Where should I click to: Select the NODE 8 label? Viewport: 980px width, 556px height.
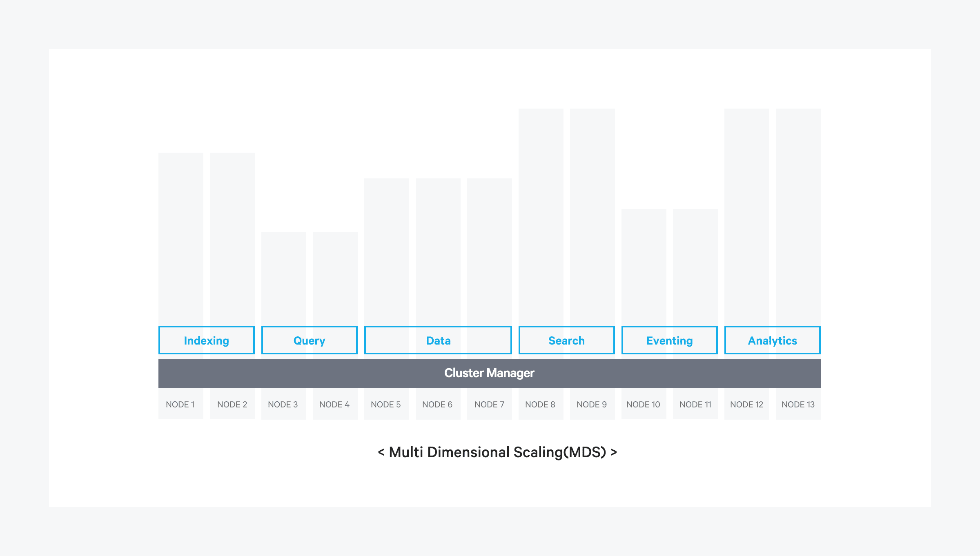(x=540, y=405)
